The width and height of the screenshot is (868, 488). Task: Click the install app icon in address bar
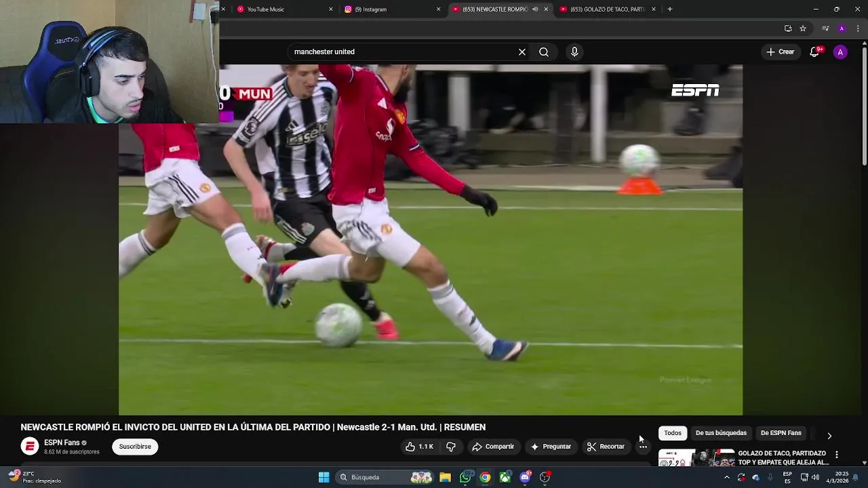[788, 28]
